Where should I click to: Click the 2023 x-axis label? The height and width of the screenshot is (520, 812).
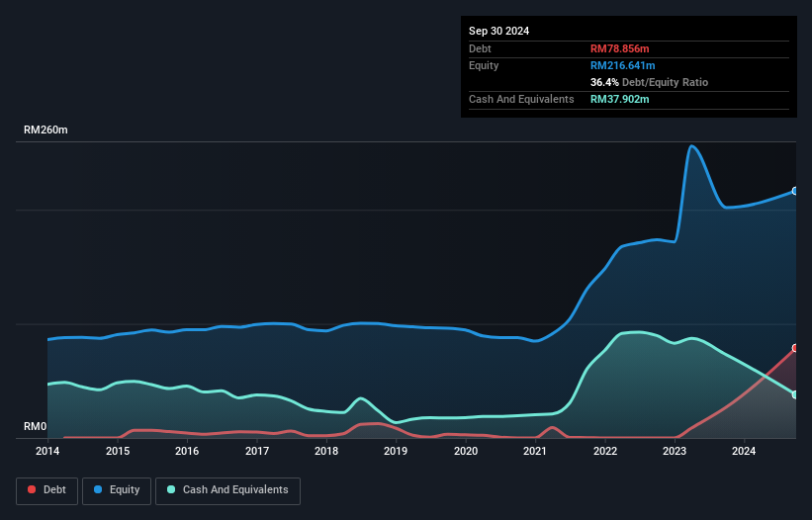click(675, 451)
